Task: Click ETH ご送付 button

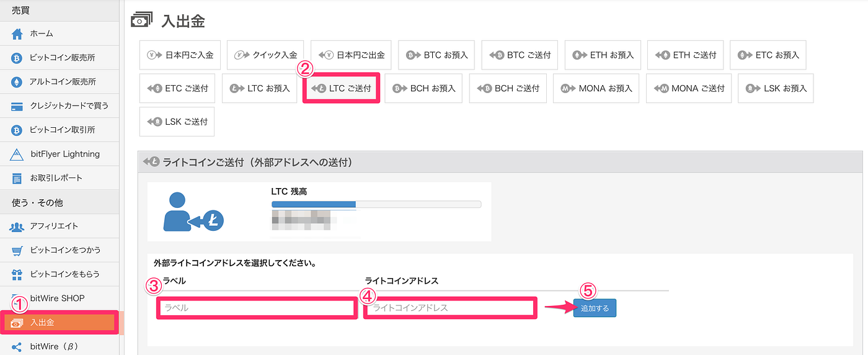Action: click(x=685, y=55)
